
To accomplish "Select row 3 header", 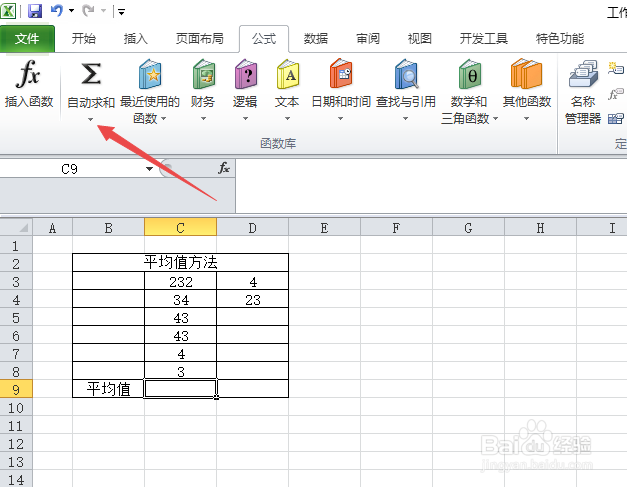I will [x=16, y=281].
